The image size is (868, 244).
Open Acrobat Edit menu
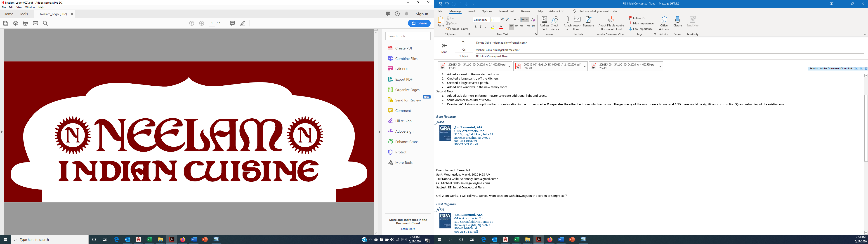(11, 7)
